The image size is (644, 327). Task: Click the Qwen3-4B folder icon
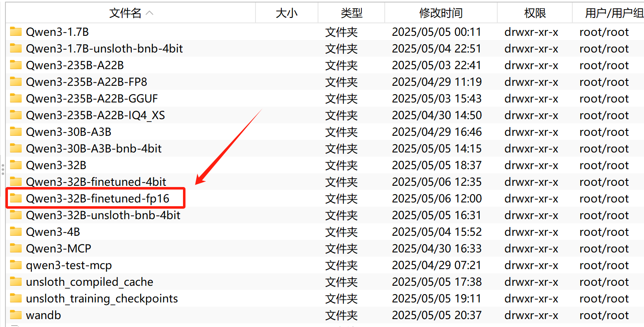click(16, 232)
